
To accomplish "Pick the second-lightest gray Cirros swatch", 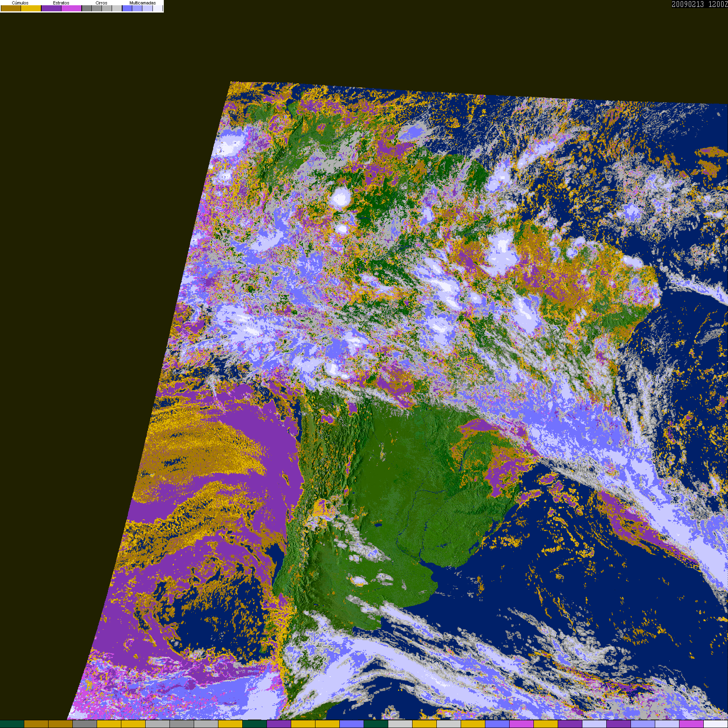I will click(x=107, y=8).
